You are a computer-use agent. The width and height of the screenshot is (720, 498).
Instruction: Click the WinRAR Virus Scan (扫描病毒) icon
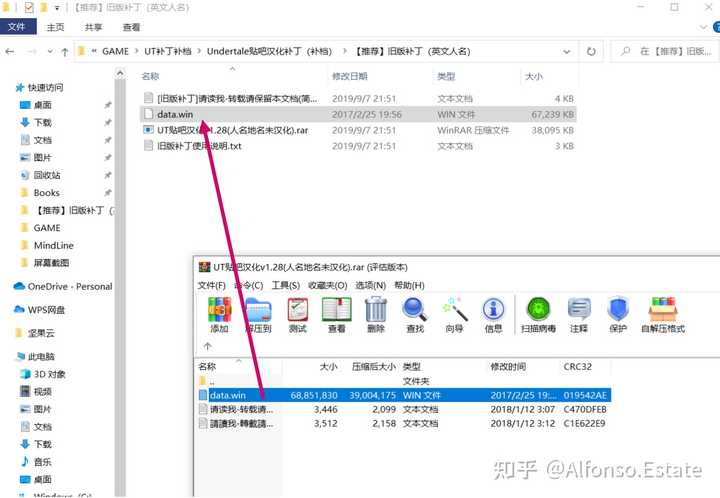pyautogui.click(x=538, y=314)
